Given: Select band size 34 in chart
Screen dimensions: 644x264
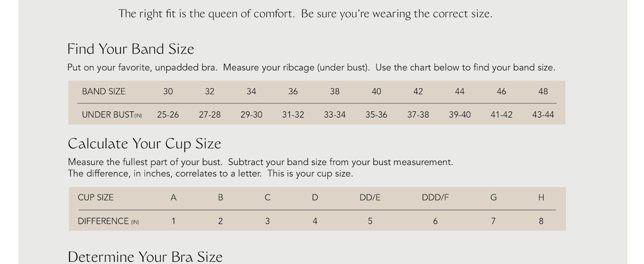Looking at the screenshot, I should 251,92.
